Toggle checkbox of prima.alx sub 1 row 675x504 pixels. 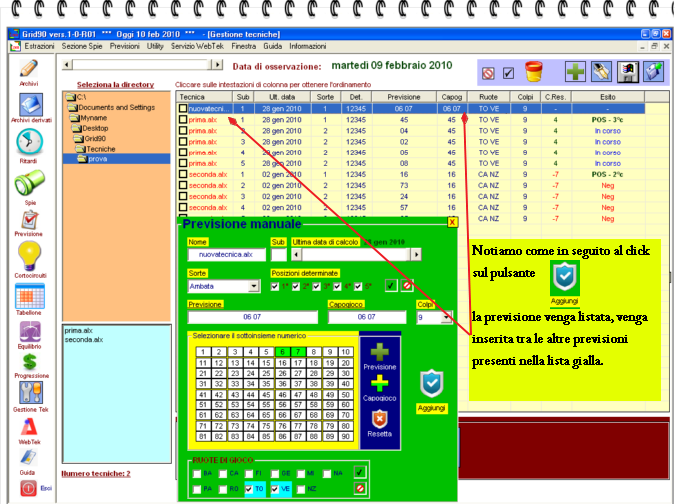click(x=183, y=120)
